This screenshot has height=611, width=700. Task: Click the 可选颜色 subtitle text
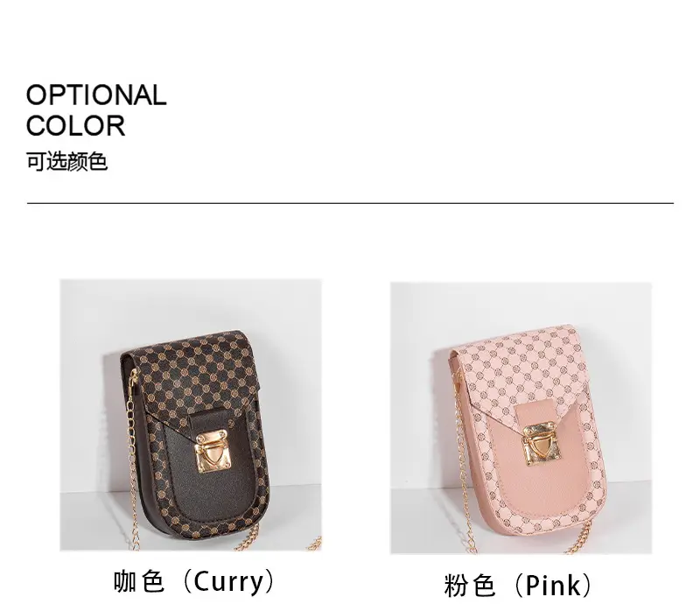(67, 161)
